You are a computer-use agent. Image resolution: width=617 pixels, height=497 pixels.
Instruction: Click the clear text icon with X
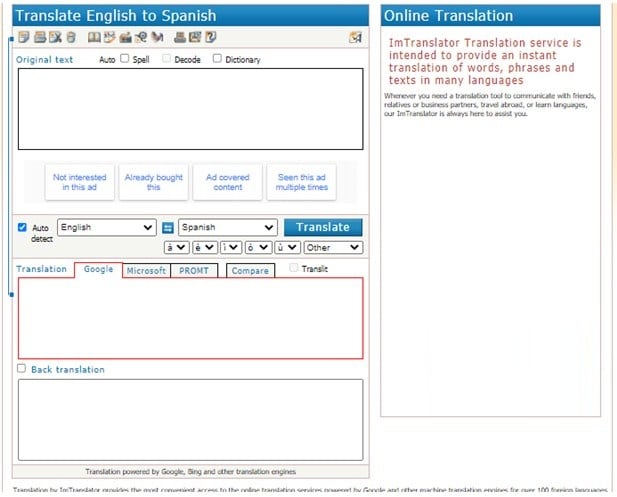click(x=55, y=37)
